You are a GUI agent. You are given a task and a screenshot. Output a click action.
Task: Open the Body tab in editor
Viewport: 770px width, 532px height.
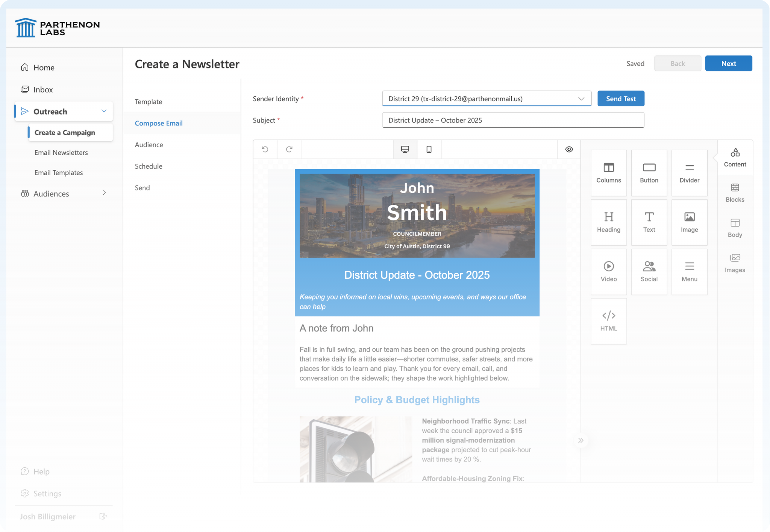click(x=735, y=228)
